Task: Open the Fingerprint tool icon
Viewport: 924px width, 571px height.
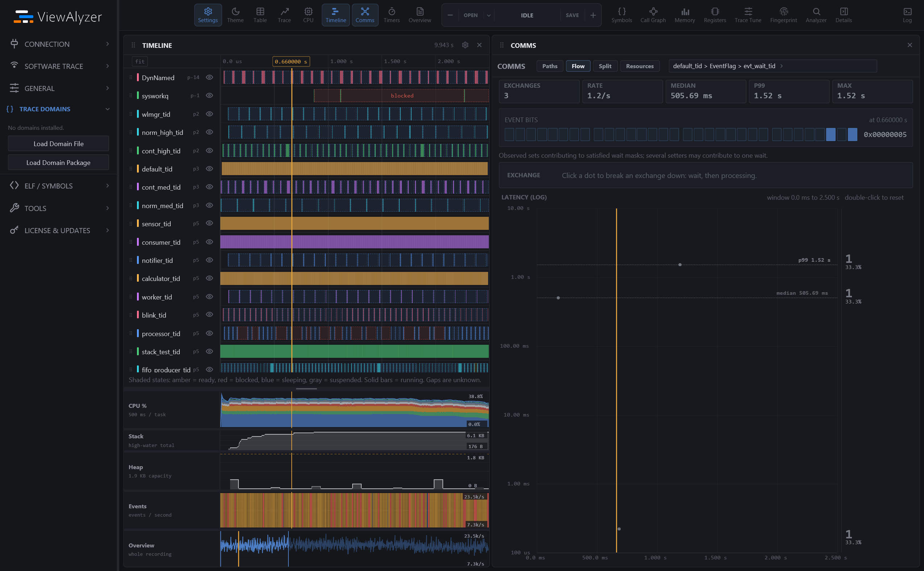Action: [783, 15]
